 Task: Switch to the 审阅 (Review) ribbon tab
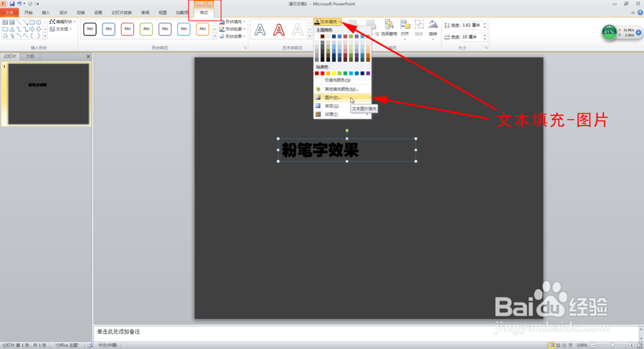(x=146, y=13)
